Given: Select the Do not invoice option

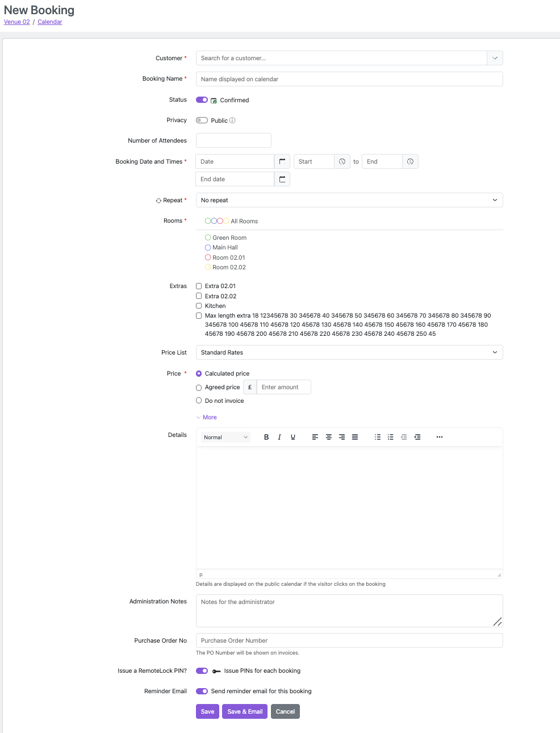Looking at the screenshot, I should pyautogui.click(x=199, y=401).
